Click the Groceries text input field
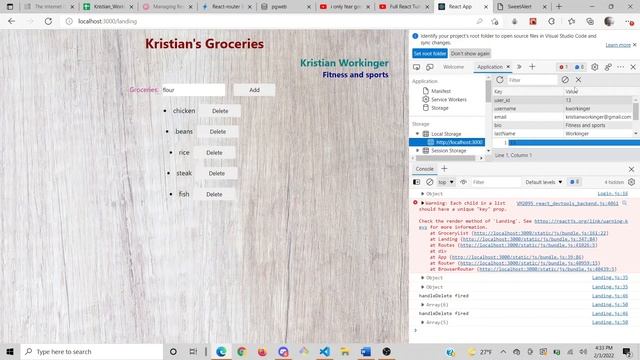 (193, 90)
